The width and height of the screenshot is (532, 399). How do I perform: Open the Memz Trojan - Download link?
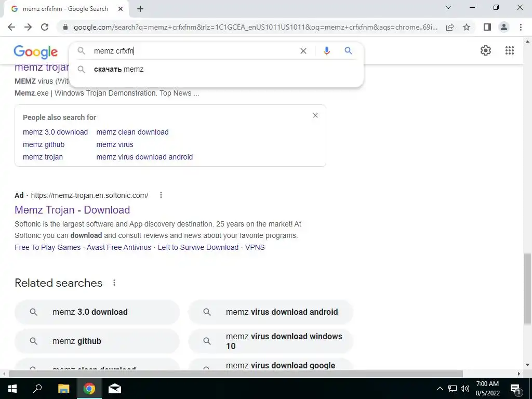click(72, 210)
